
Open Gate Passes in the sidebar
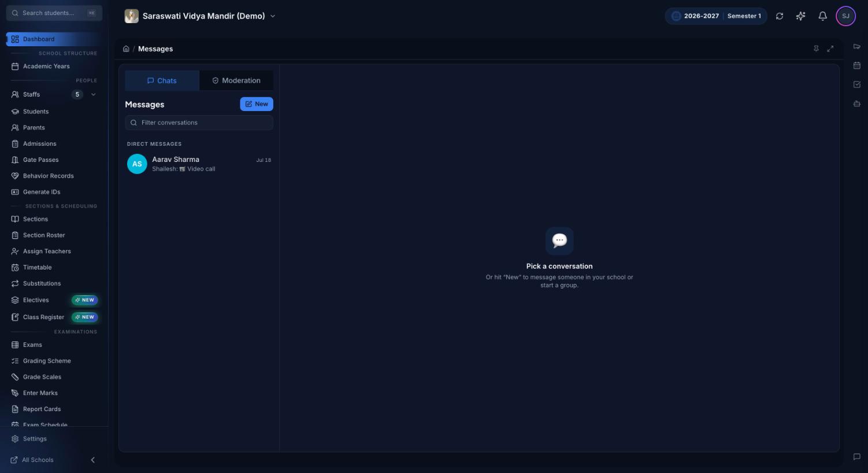(54, 160)
